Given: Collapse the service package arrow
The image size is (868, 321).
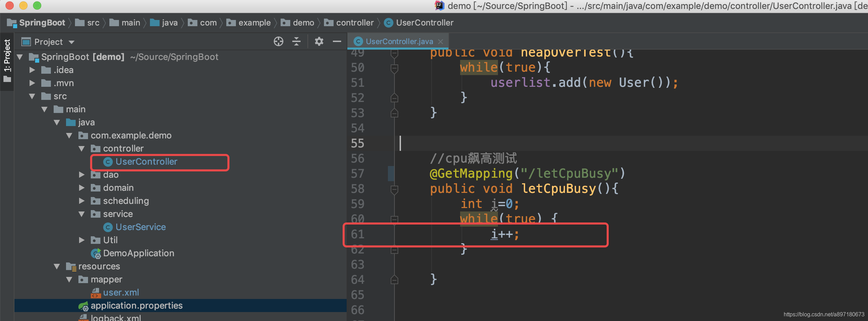Looking at the screenshot, I should 82,214.
